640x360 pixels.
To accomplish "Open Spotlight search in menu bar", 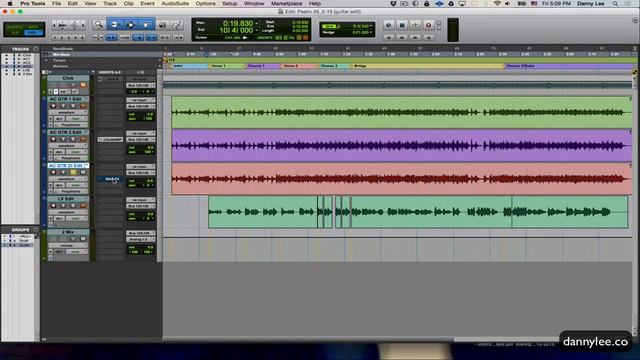I will [x=615, y=4].
